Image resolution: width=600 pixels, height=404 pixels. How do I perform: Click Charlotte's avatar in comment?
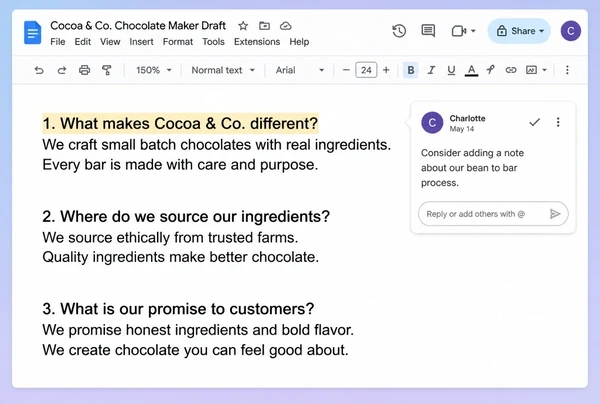(432, 122)
